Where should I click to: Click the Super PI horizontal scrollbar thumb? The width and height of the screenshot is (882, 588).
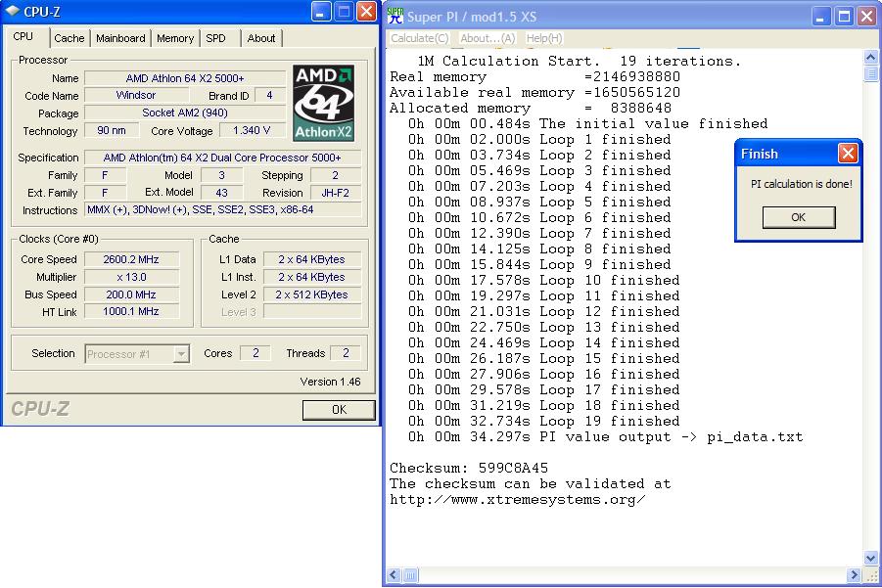tap(410, 575)
